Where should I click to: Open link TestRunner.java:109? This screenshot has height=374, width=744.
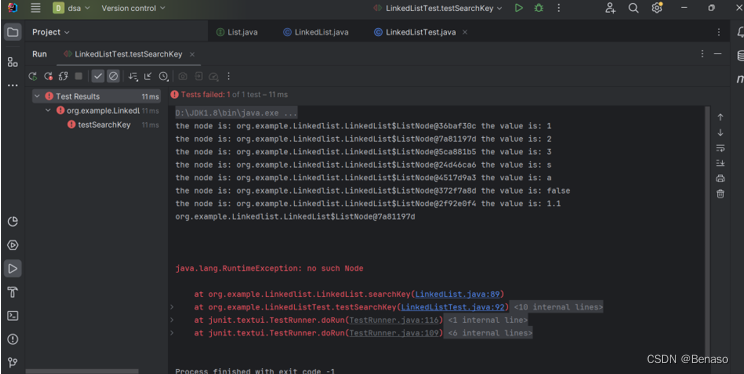394,333
